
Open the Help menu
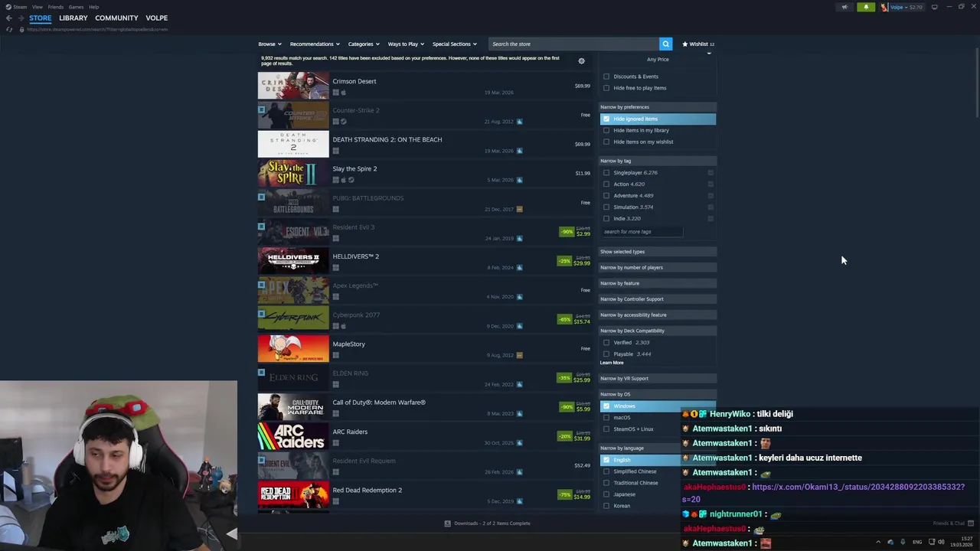pyautogui.click(x=93, y=7)
